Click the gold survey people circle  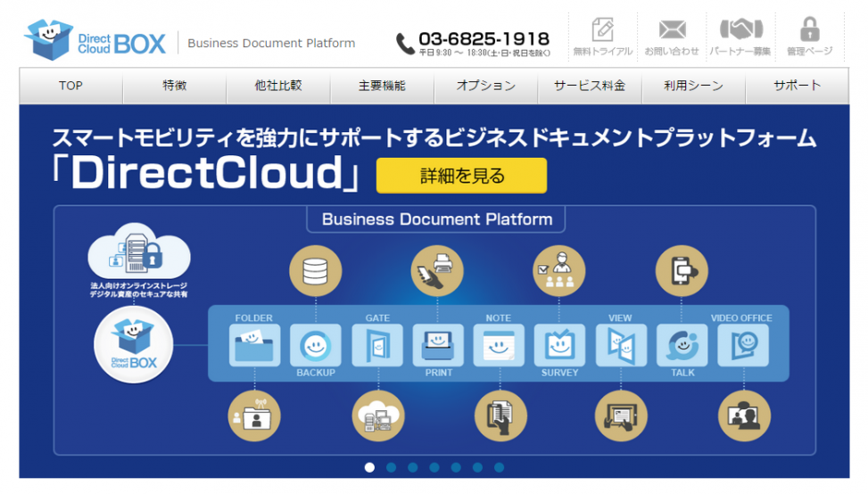coord(559,271)
